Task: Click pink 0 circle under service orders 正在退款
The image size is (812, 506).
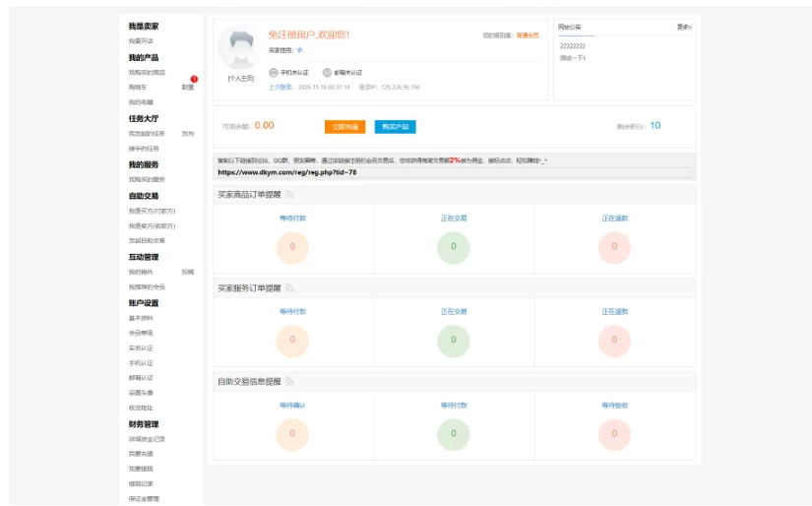Action: tap(615, 341)
